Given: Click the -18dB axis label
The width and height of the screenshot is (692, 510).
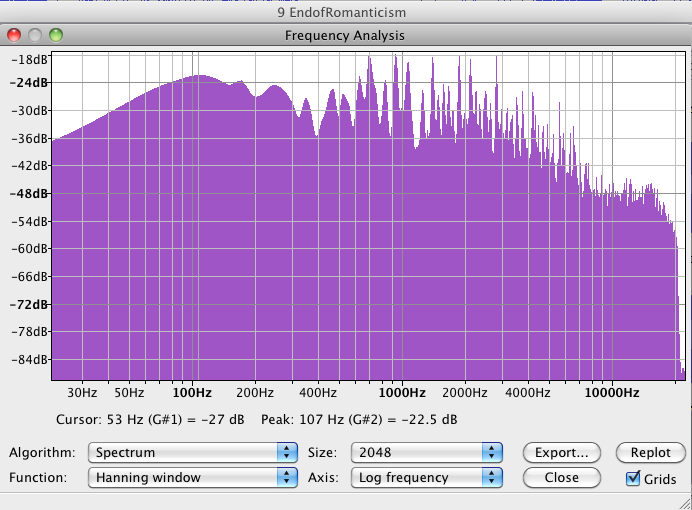Looking at the screenshot, I should (29, 60).
